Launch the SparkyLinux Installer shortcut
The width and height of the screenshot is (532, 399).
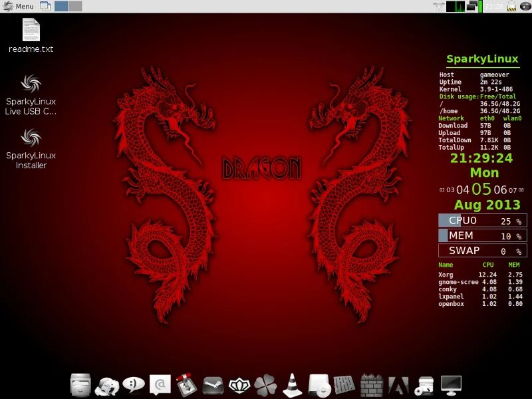pyautogui.click(x=31, y=148)
